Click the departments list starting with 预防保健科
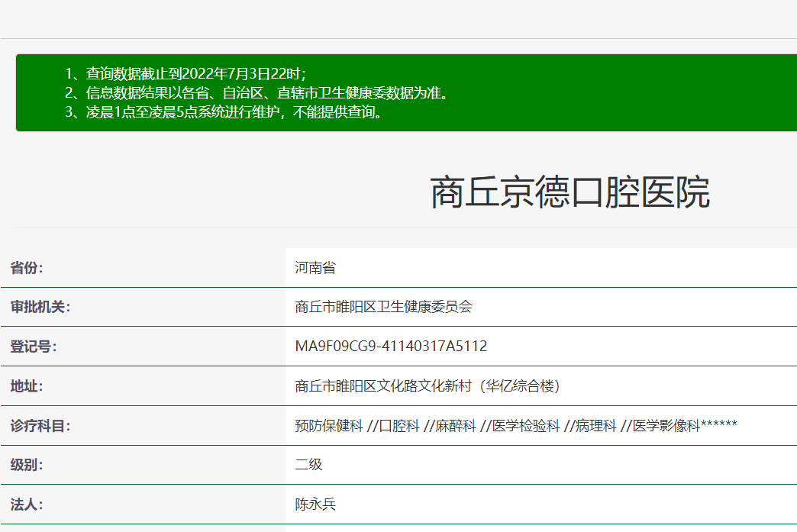Viewport: 797px width, 532px height. pyautogui.click(x=516, y=426)
